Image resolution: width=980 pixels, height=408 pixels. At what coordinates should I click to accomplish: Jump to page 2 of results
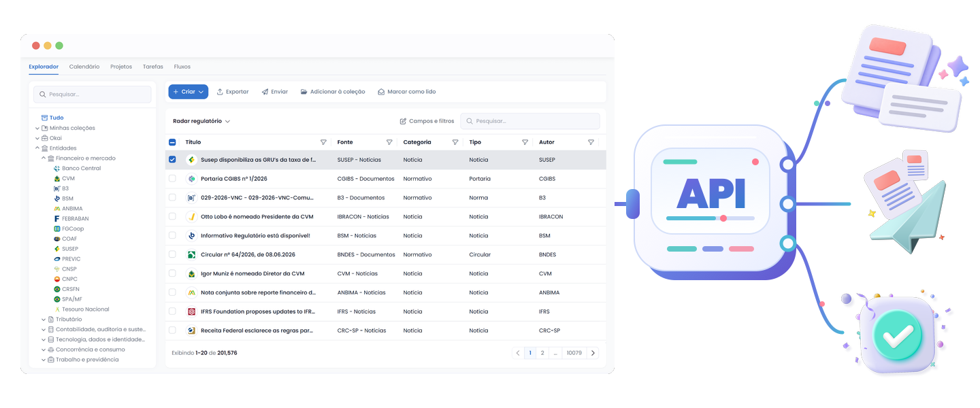pyautogui.click(x=542, y=353)
